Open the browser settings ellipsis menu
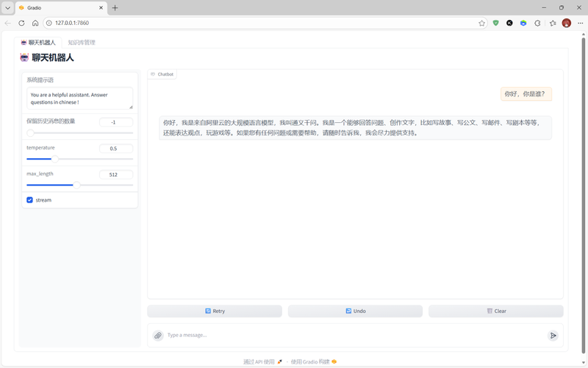Image resolution: width=588 pixels, height=368 pixels. tap(580, 23)
